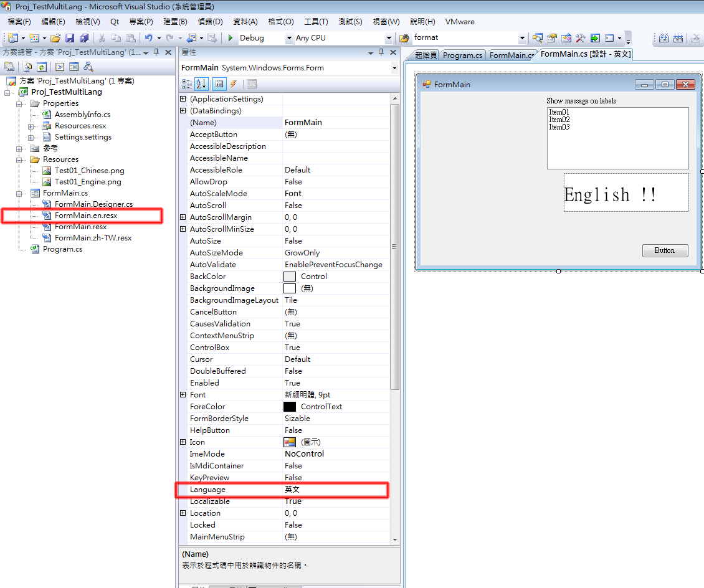Open the Solution Explorer toolbar icon
This screenshot has height=588, width=704.
[538, 38]
